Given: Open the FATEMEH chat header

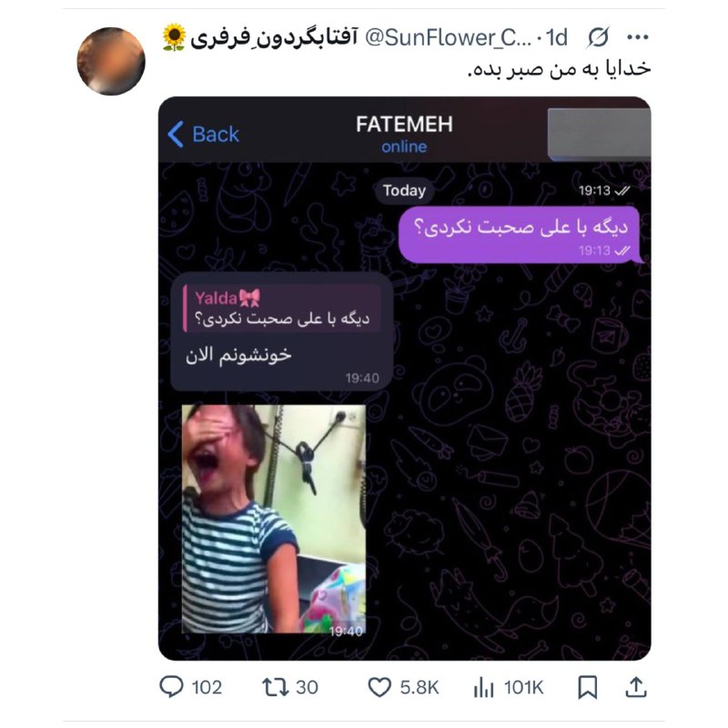Looking at the screenshot, I should tap(404, 134).
